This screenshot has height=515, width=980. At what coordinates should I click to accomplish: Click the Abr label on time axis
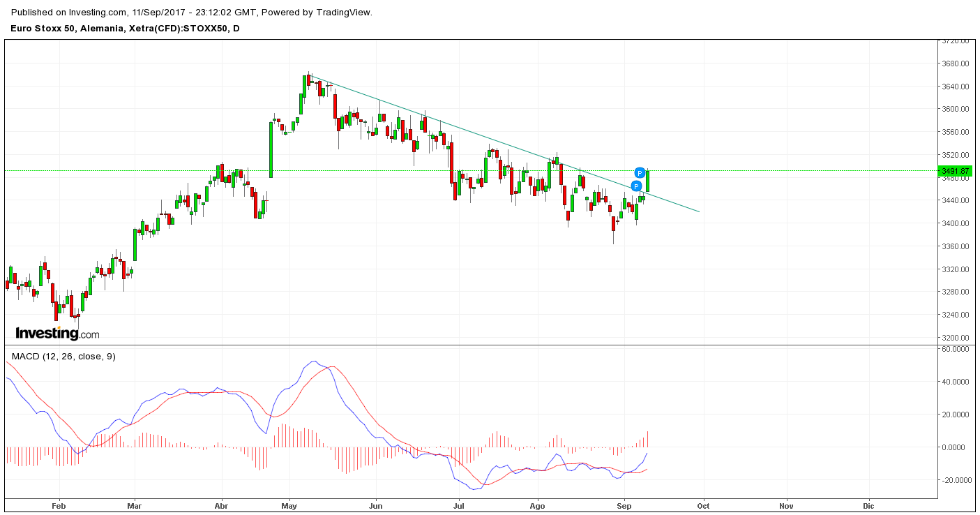click(x=221, y=506)
